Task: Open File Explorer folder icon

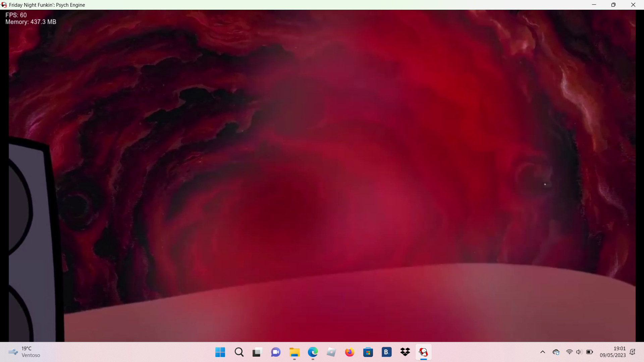Action: click(294, 352)
